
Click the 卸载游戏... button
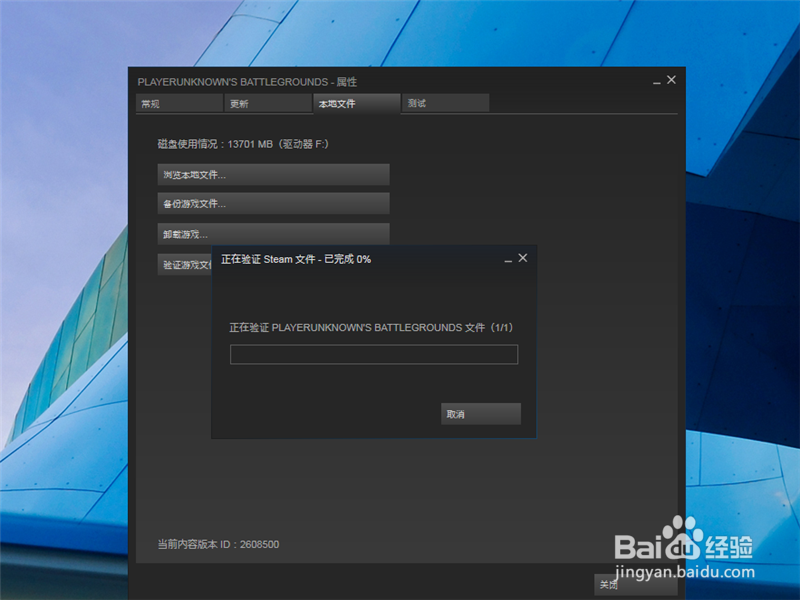point(273,234)
